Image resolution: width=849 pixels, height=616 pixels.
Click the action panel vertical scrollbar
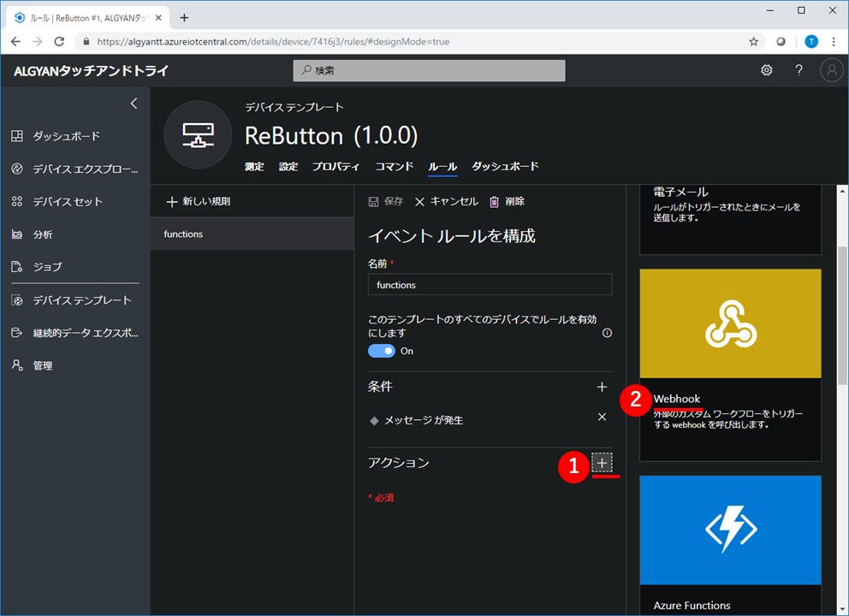click(x=842, y=315)
